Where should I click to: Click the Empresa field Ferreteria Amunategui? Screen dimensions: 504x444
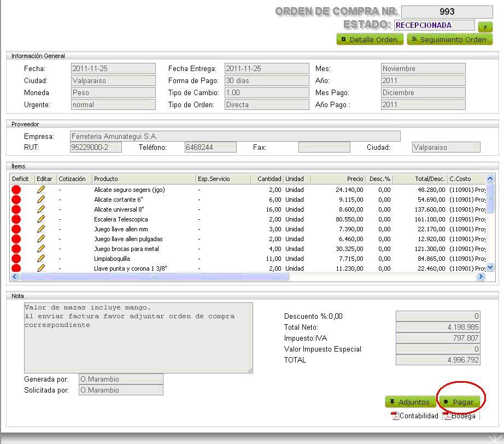(235, 136)
